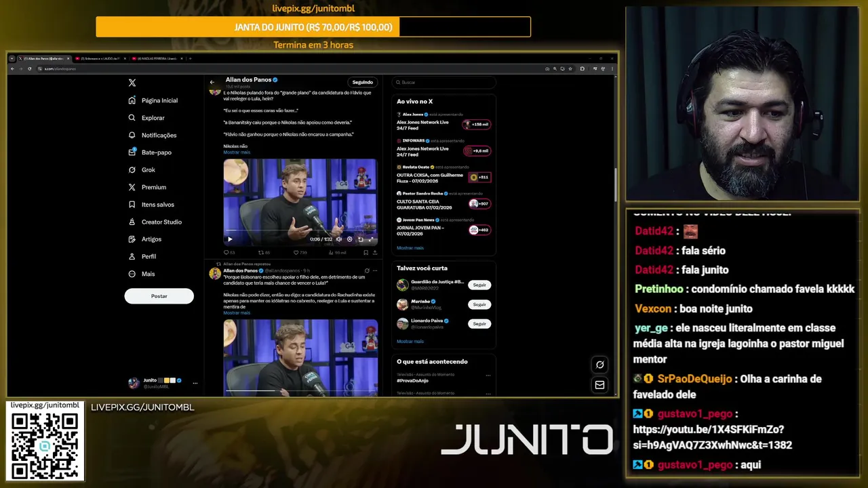Switch to the NIKOLAS FERREIRA tab
The image size is (868, 488).
pyautogui.click(x=157, y=58)
